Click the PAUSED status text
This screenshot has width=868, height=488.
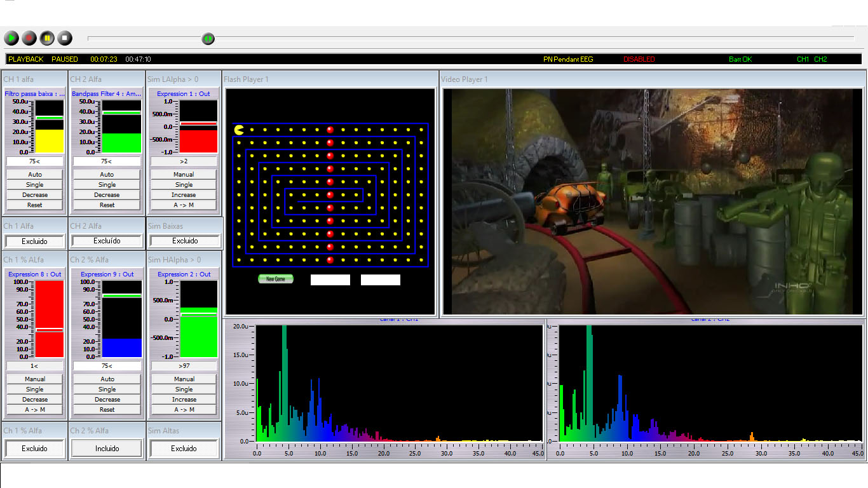[x=65, y=59]
